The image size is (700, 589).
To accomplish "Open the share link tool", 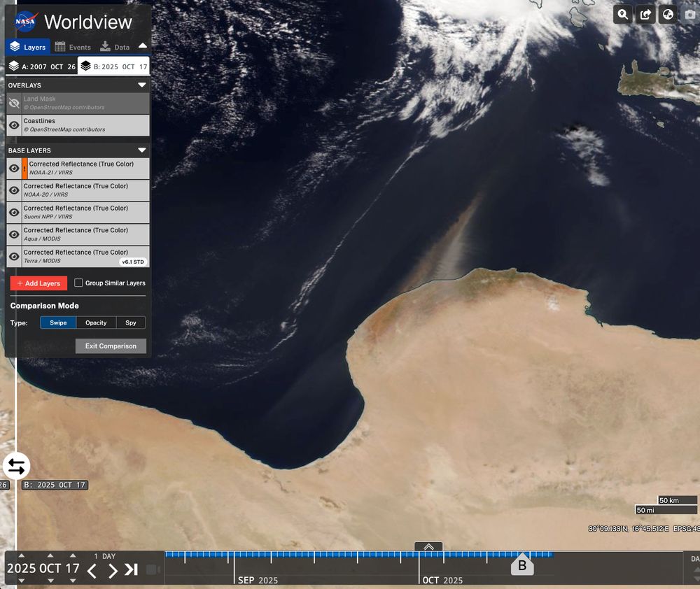I will coord(645,15).
